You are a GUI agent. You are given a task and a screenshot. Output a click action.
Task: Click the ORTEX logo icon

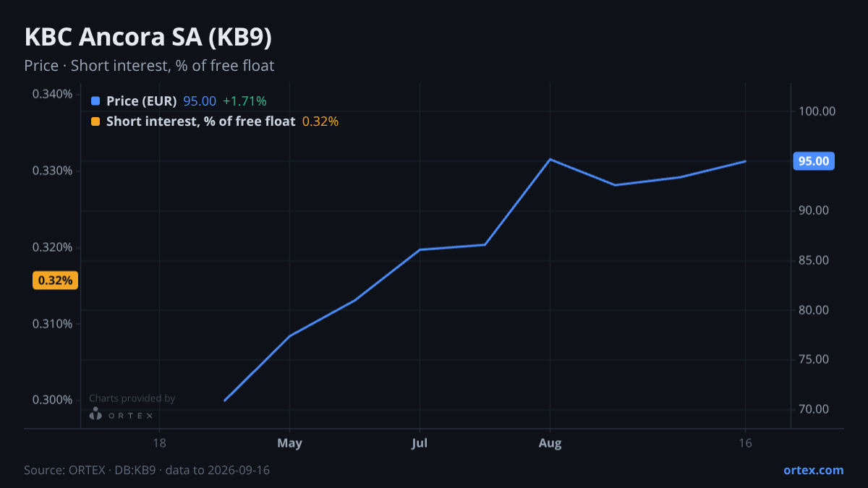pos(95,414)
